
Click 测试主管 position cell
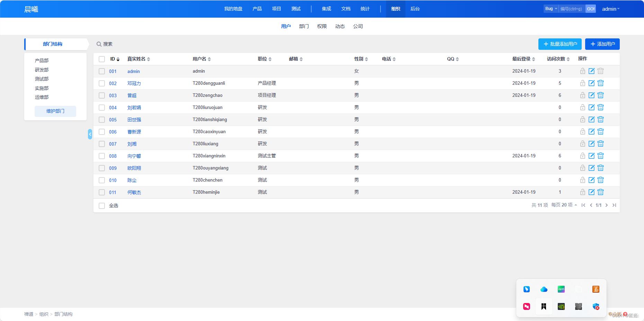click(267, 156)
